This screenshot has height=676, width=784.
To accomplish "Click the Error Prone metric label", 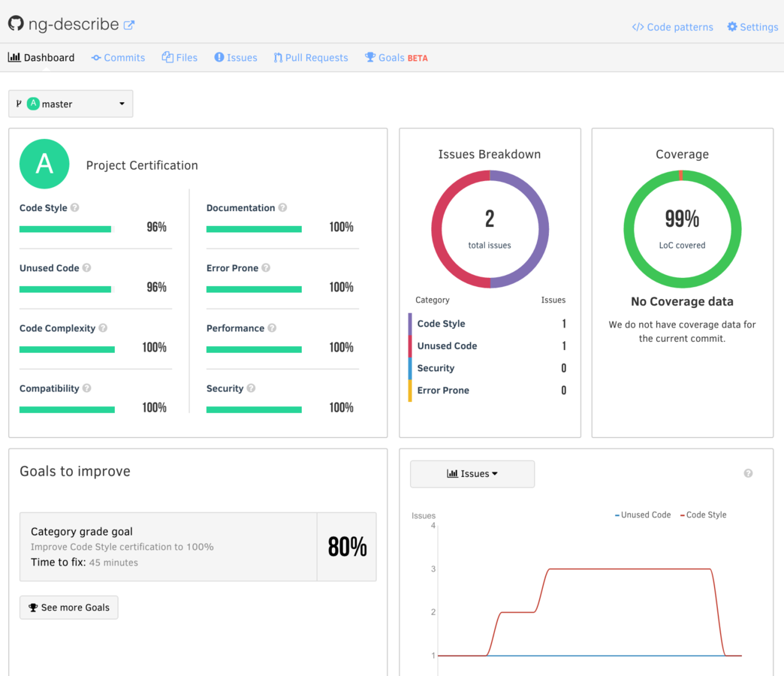I will click(233, 268).
